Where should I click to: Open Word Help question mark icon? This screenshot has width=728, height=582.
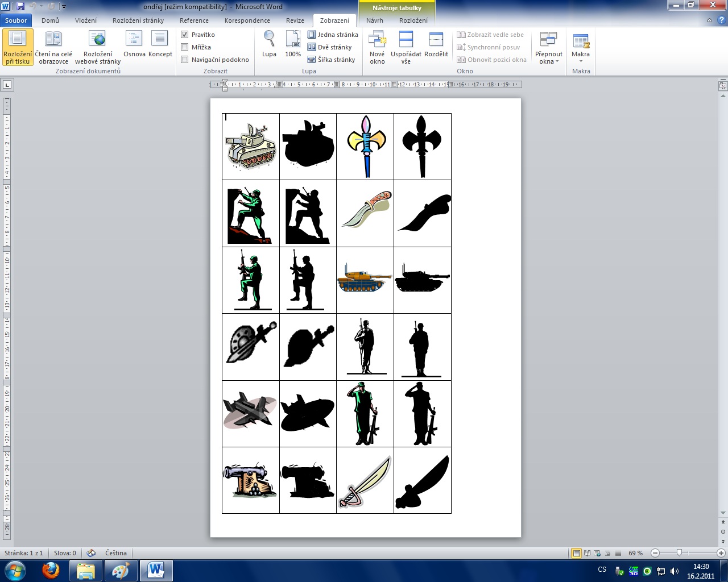point(722,20)
